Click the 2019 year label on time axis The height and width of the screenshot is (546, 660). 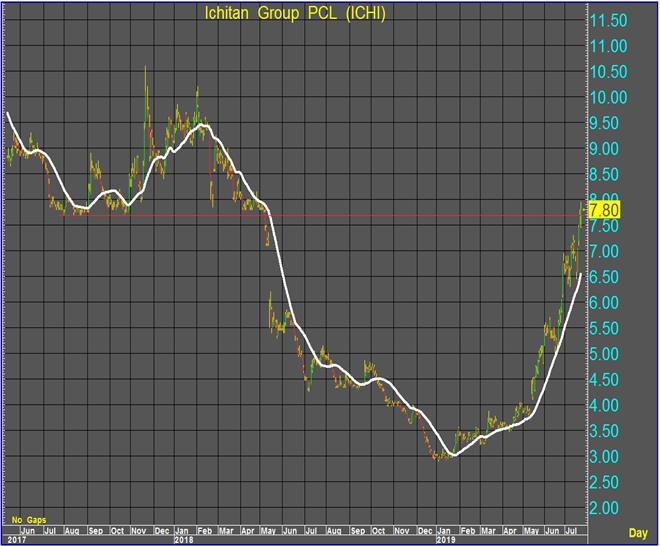pyautogui.click(x=446, y=540)
